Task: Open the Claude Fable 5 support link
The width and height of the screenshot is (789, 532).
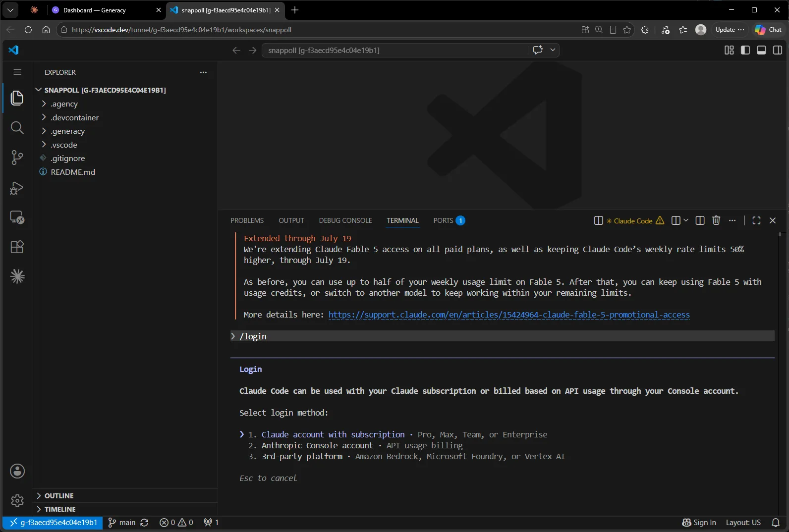Action: 509,315
